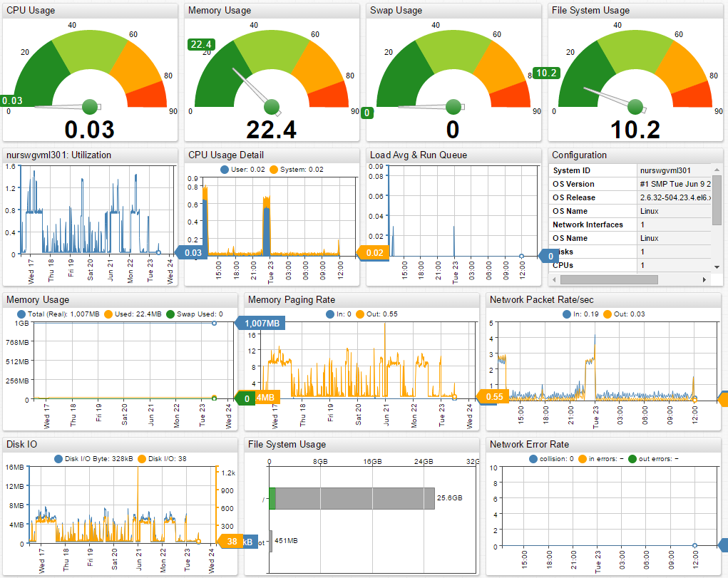Click the green out errors marker icon

pyautogui.click(x=632, y=458)
